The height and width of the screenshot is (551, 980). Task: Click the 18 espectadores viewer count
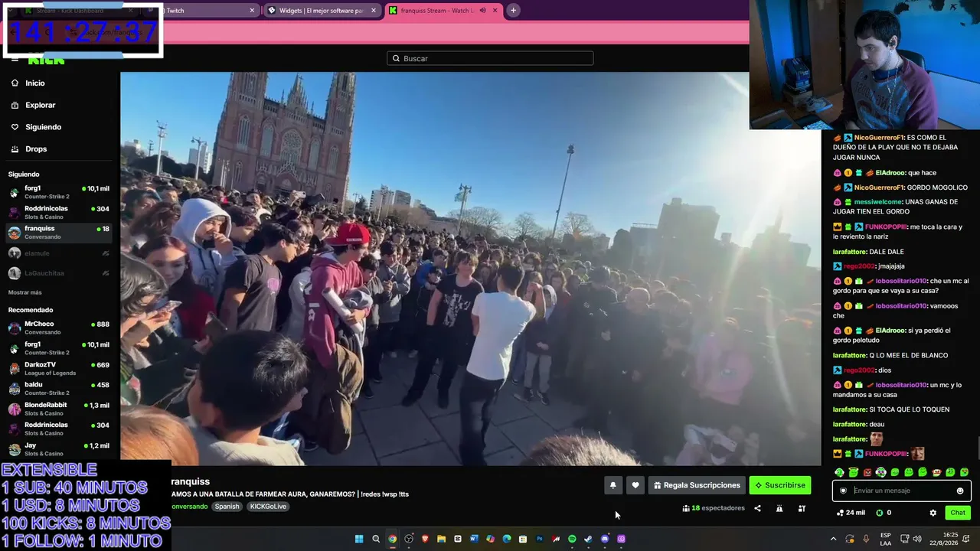(714, 508)
